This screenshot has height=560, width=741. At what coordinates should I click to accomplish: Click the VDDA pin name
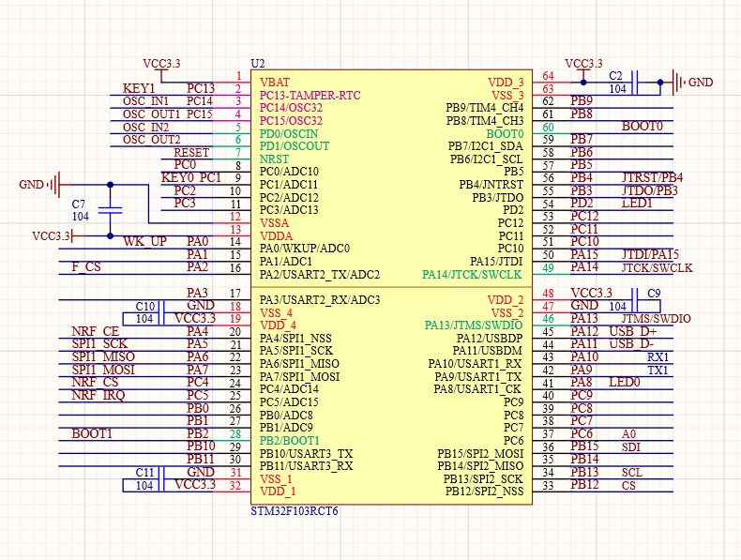pyautogui.click(x=276, y=235)
